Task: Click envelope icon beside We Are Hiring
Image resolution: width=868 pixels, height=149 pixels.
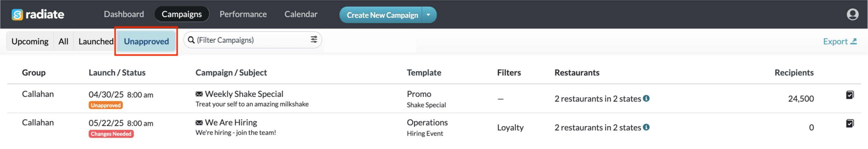Action: 199,123
